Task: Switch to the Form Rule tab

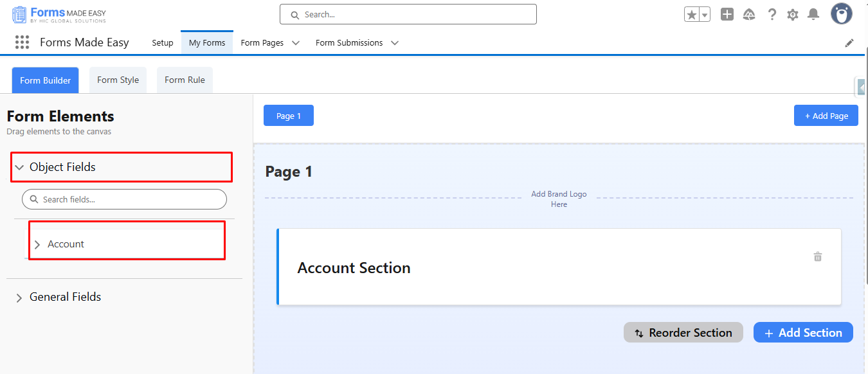Action: point(185,80)
